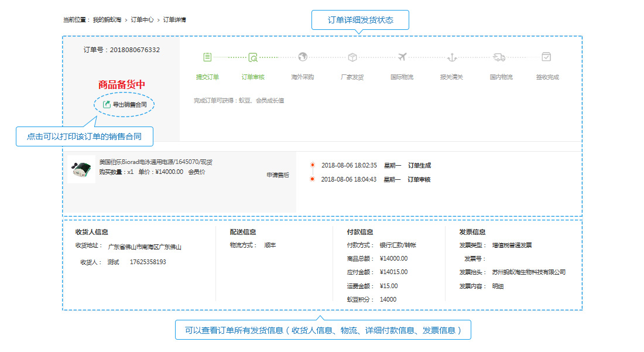Viewport: 644px width, 352px height.
Task: Select the 订单审核 timeline marker dot
Action: tap(313, 179)
